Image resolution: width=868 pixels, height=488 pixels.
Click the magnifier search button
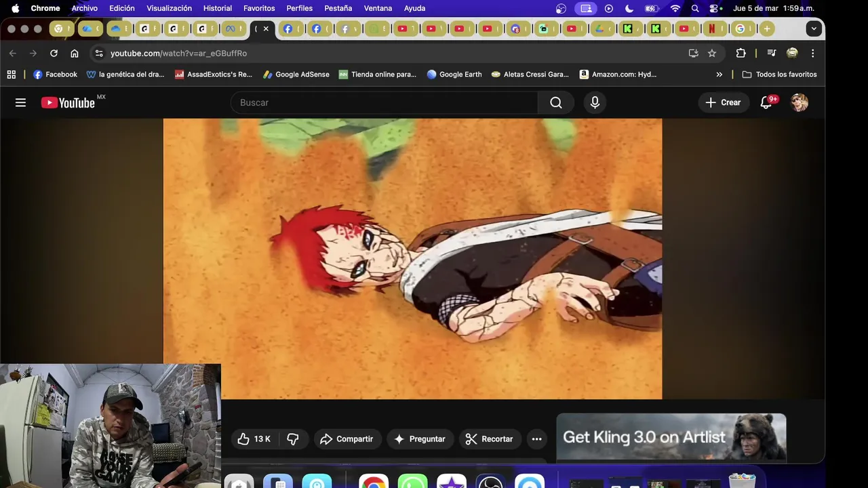pyautogui.click(x=556, y=102)
